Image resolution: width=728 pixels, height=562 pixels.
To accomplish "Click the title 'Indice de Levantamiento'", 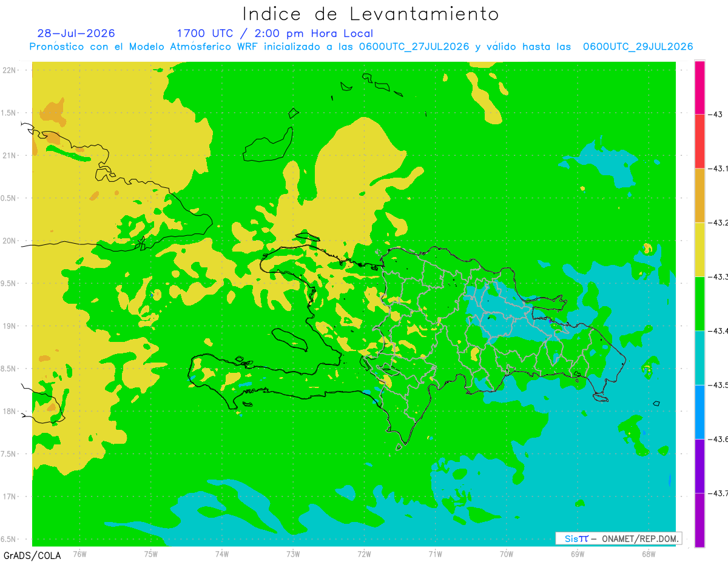I will click(371, 13).
